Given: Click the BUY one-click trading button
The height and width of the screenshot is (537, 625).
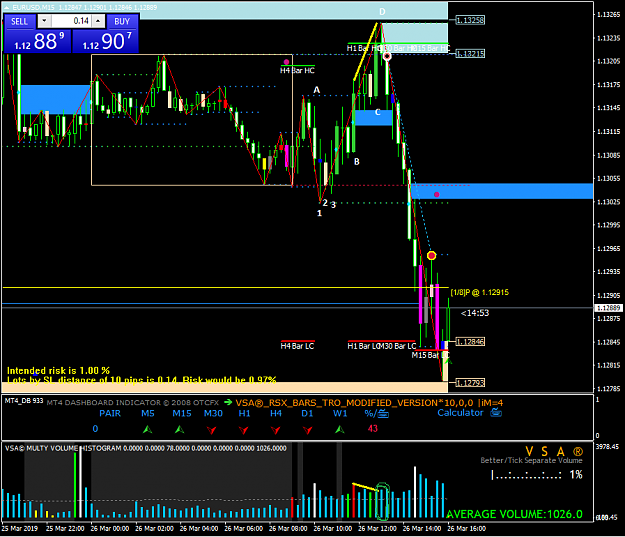Looking at the screenshot, I should 122,22.
